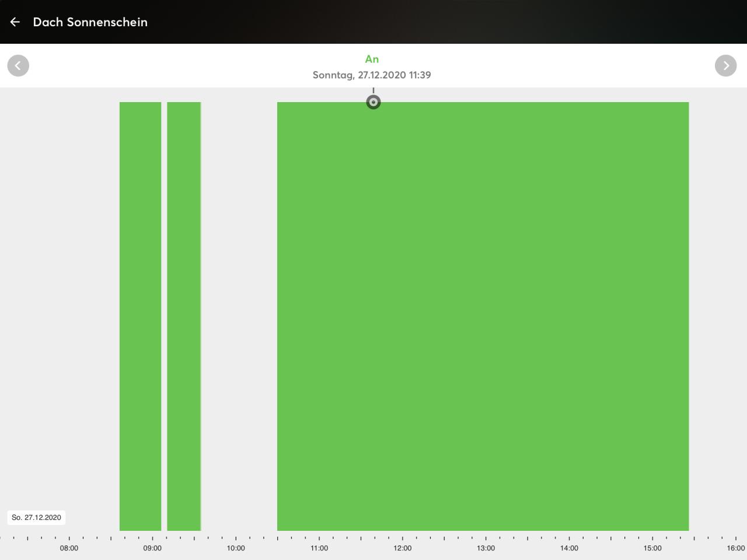This screenshot has height=560, width=747.
Task: Select the circular cursor marker at 11:39
Action: click(x=373, y=102)
